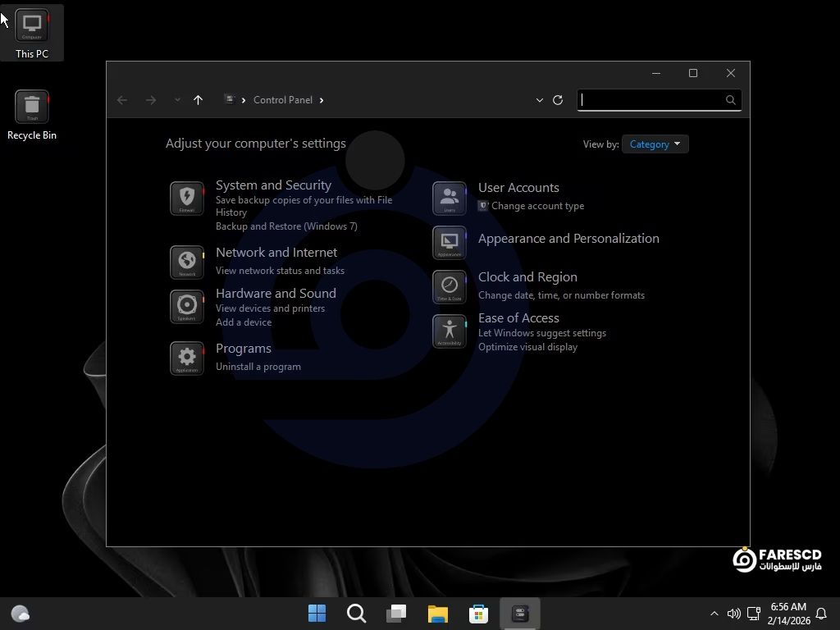
Task: Open File Explorer from the taskbar
Action: tap(437, 614)
